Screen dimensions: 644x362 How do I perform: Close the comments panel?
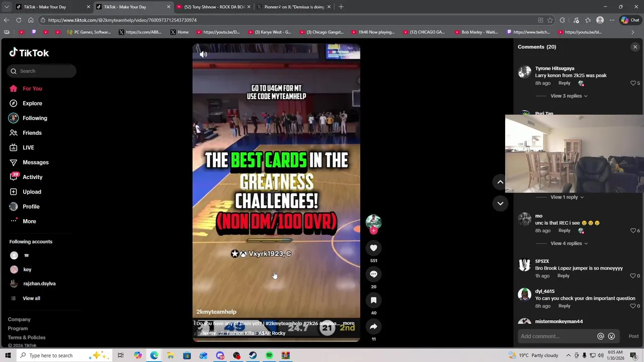pyautogui.click(x=635, y=47)
